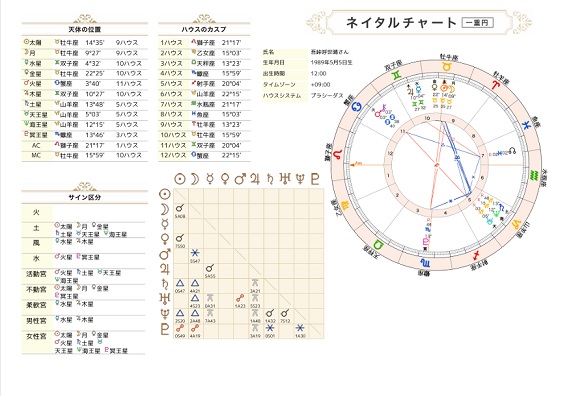Image resolution: width=571 pixels, height=396 pixels.
Task: Click the Gemini sign icon on the chart wheel
Action: pyautogui.click(x=397, y=76)
